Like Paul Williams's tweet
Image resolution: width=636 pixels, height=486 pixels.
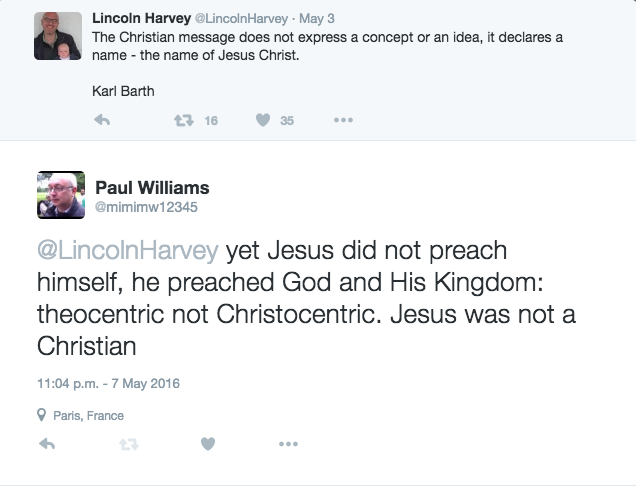(208, 444)
